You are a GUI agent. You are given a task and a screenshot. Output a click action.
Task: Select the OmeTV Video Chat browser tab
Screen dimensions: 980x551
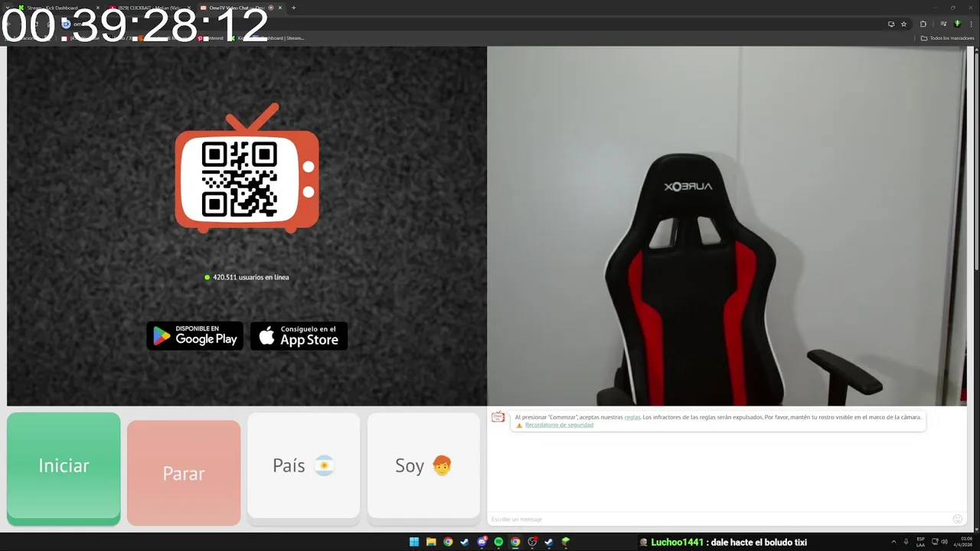click(240, 8)
